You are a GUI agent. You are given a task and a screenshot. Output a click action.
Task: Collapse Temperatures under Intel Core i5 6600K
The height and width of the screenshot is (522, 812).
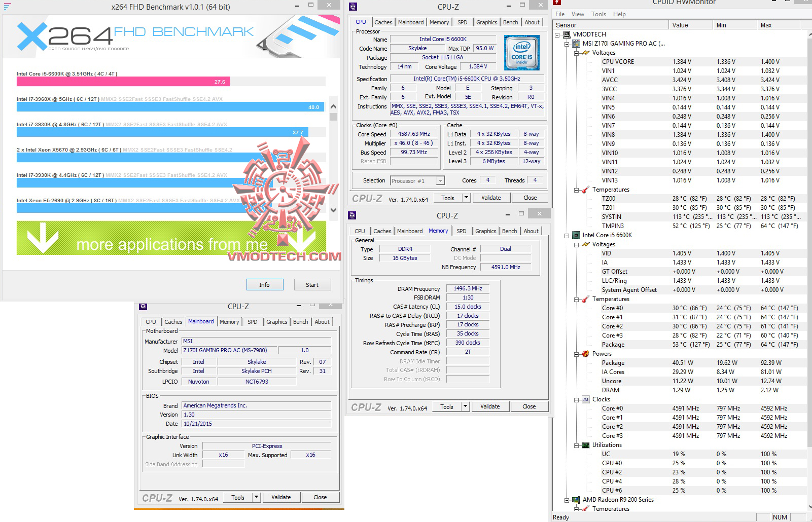(x=577, y=300)
